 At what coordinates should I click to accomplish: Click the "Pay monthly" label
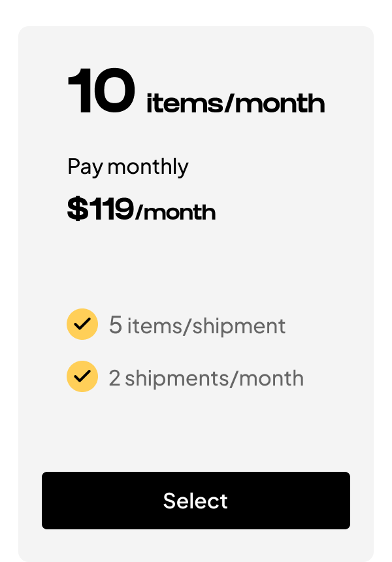[x=128, y=167]
